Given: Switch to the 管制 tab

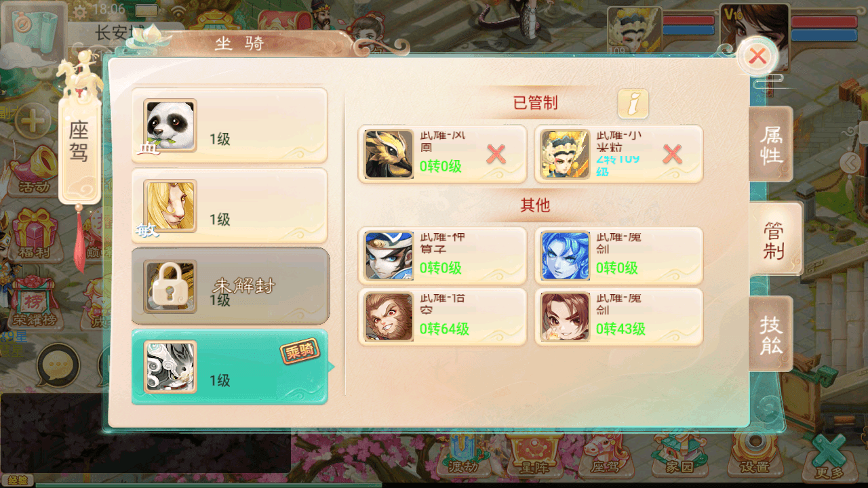Looking at the screenshot, I should pyautogui.click(x=774, y=239).
